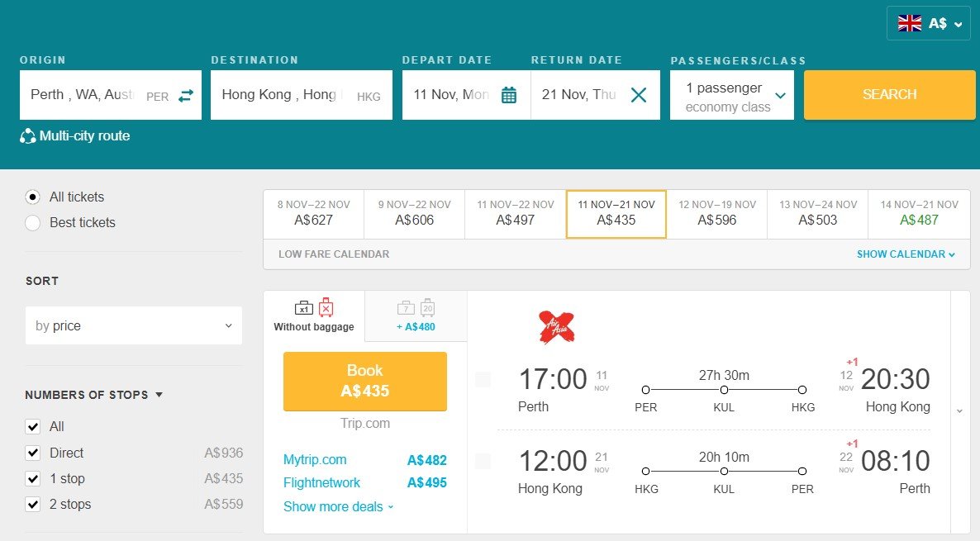The height and width of the screenshot is (541, 980).
Task: Uncheck the 2 stops checkbox
Action: point(32,504)
